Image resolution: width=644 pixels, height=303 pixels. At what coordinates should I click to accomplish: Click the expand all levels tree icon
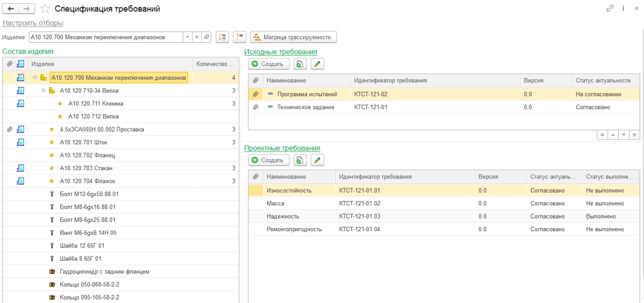[222, 37]
